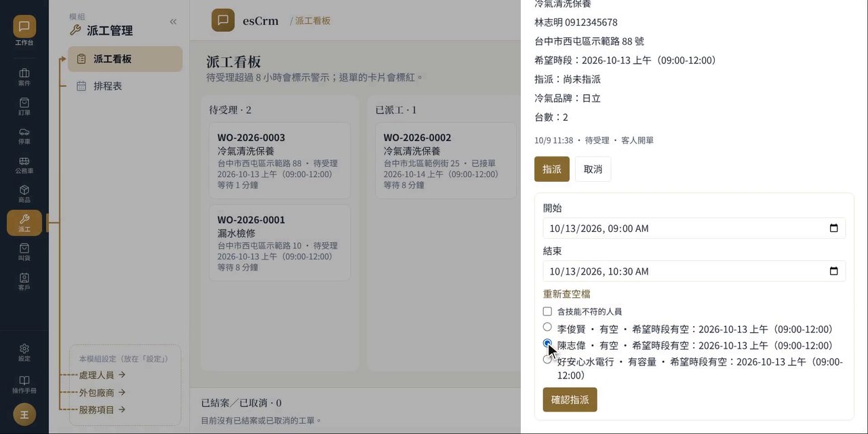Click the 王 user avatar
Image resolution: width=868 pixels, height=434 pixels.
24,414
